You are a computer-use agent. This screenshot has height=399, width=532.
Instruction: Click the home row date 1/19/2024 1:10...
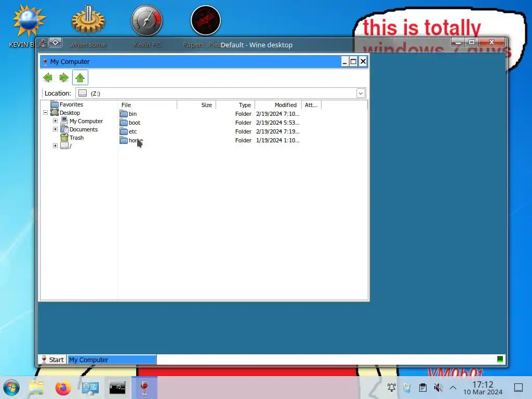coord(278,140)
